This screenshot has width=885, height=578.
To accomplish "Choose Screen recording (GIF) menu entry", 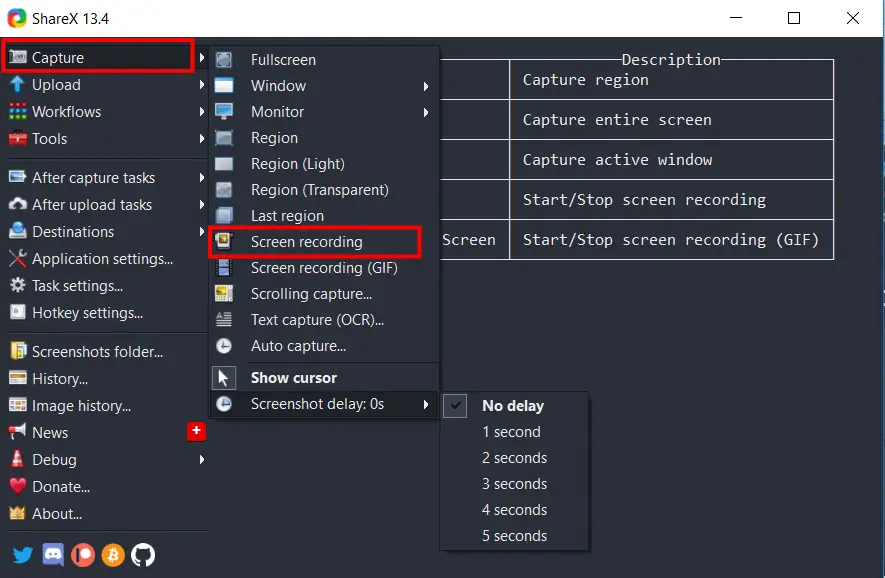I will point(325,268).
